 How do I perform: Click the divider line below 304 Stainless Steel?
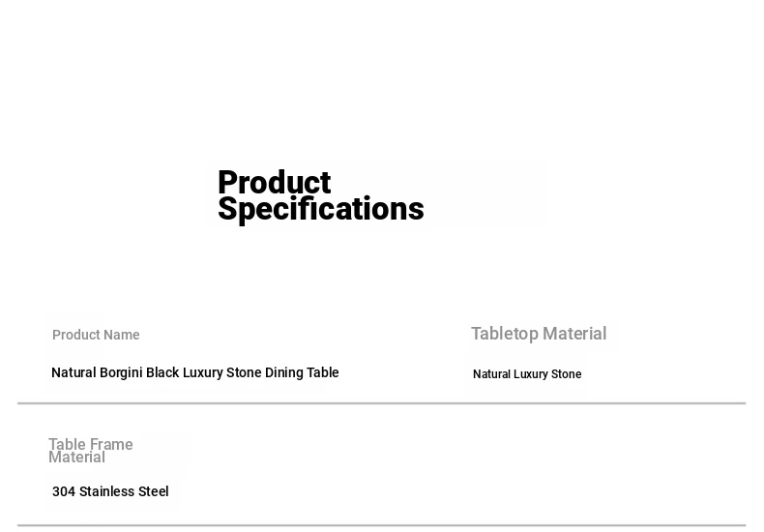tap(381, 525)
